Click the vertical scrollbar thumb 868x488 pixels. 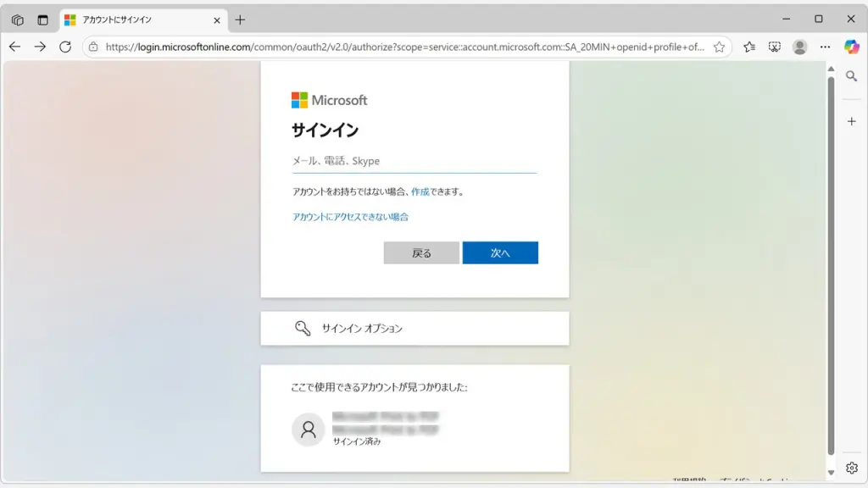pyautogui.click(x=831, y=265)
